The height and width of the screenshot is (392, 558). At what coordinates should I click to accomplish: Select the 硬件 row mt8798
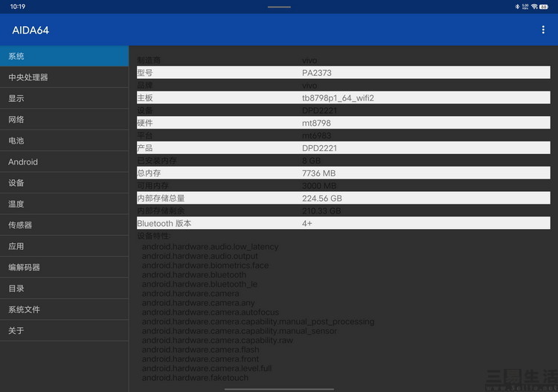tap(344, 123)
